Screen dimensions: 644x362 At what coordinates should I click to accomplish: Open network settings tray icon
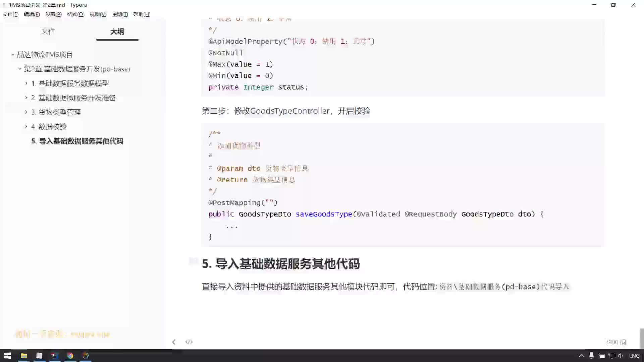coord(612,356)
